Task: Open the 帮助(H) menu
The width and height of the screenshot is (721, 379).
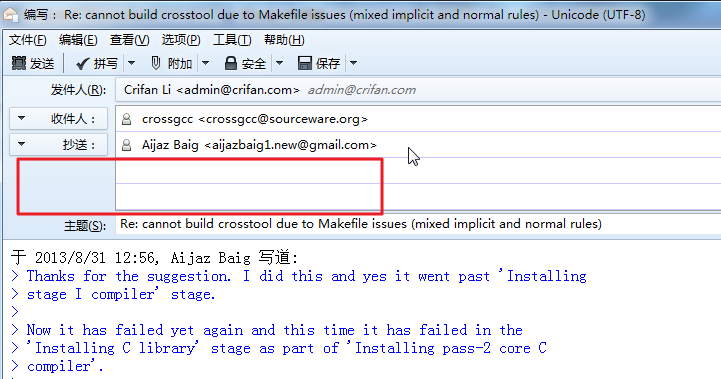Action: tap(284, 40)
